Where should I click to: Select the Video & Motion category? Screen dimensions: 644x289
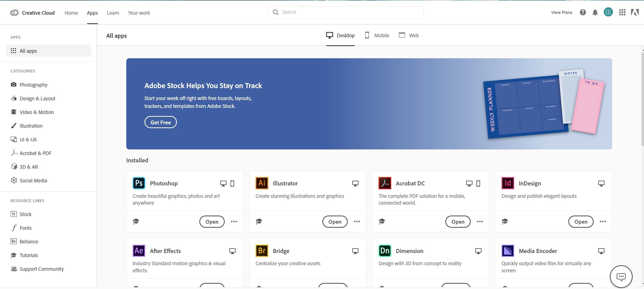pos(37,112)
